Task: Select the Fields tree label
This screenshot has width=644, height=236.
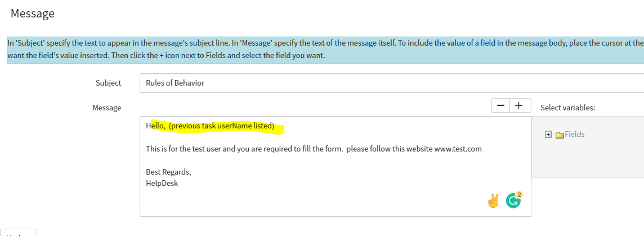Action: (575, 135)
